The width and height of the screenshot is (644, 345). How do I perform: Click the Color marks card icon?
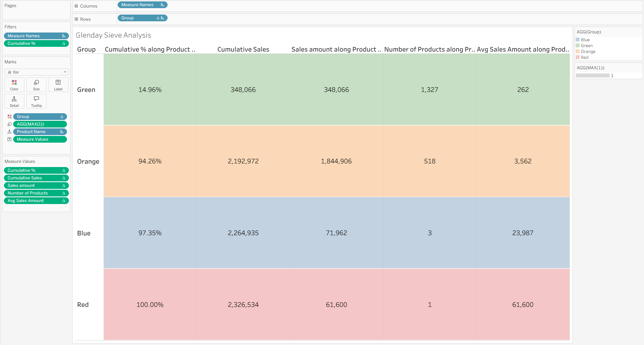(x=14, y=84)
